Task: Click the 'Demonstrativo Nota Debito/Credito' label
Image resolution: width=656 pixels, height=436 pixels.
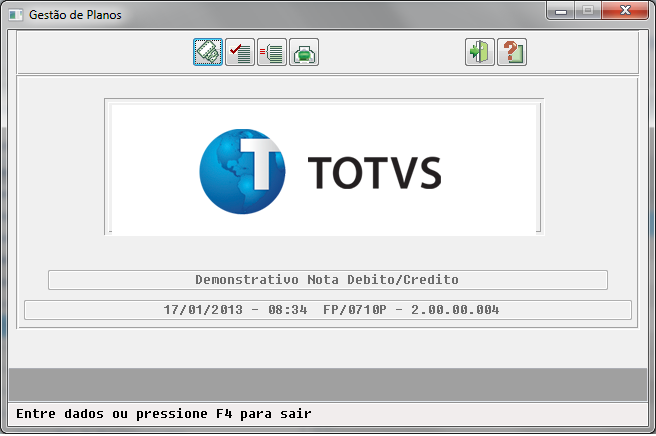Action: pos(327,280)
